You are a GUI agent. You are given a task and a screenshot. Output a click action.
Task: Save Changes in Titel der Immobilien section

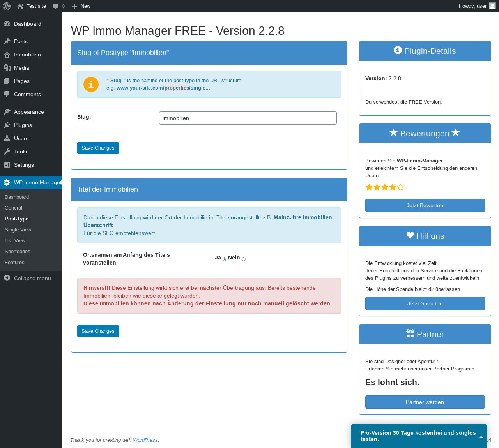98,331
